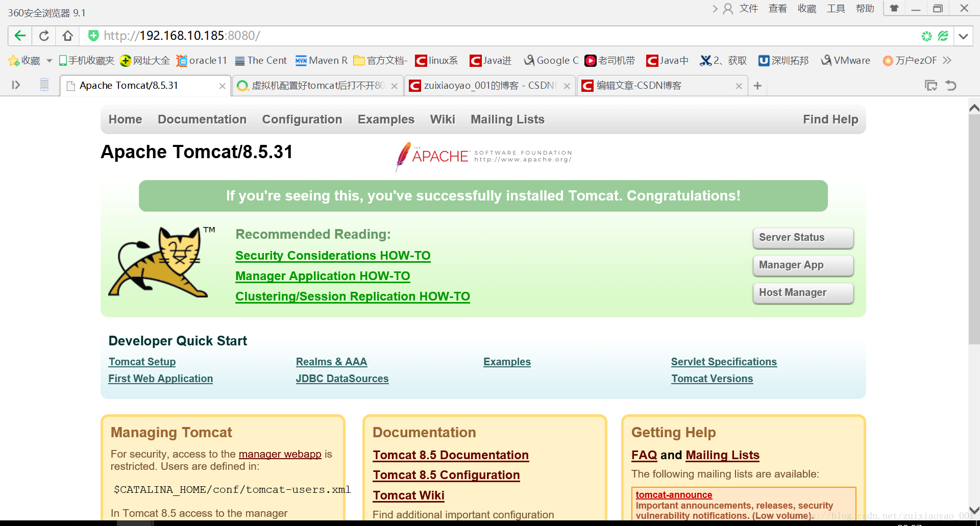Open the 工具 menu
Viewport: 980px width, 526px height.
coord(836,9)
